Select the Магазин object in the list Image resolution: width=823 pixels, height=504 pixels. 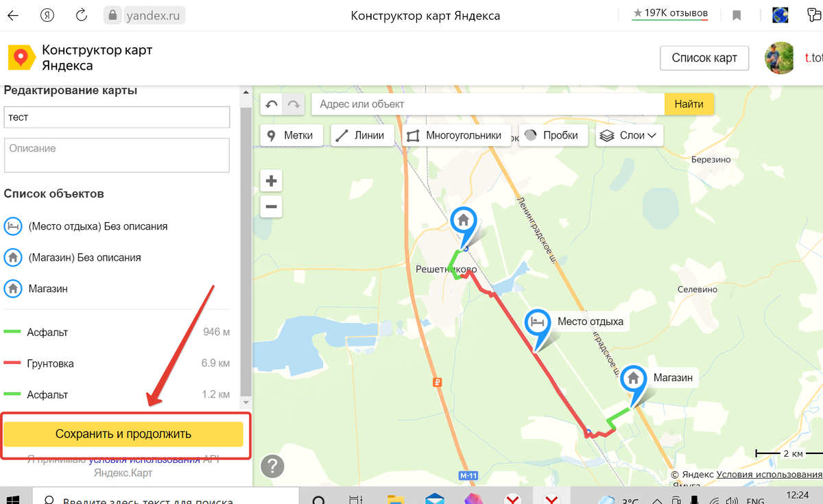48,289
